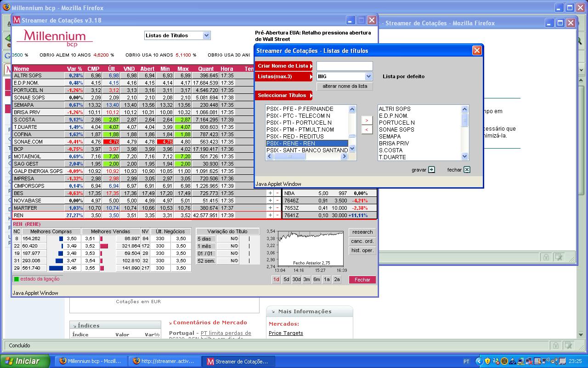
Task: Show hidden tray icons with the chevron
Action: click(479, 361)
